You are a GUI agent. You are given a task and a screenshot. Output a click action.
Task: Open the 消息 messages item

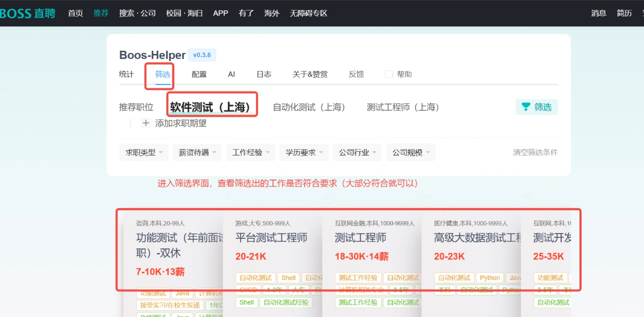coord(598,13)
